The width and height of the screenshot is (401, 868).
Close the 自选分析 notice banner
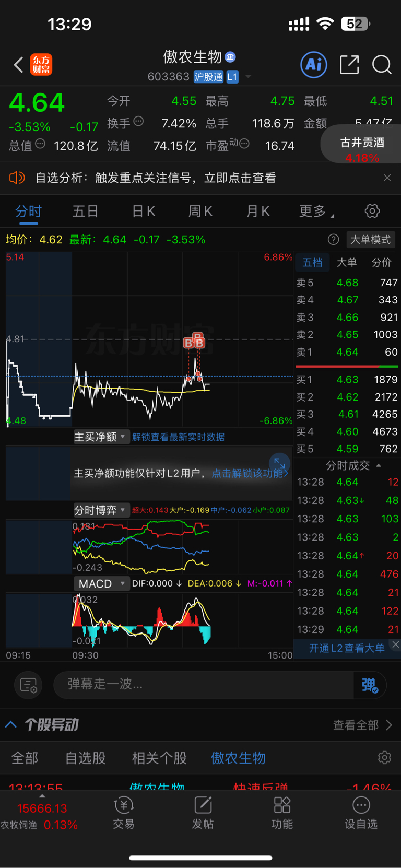[387, 178]
